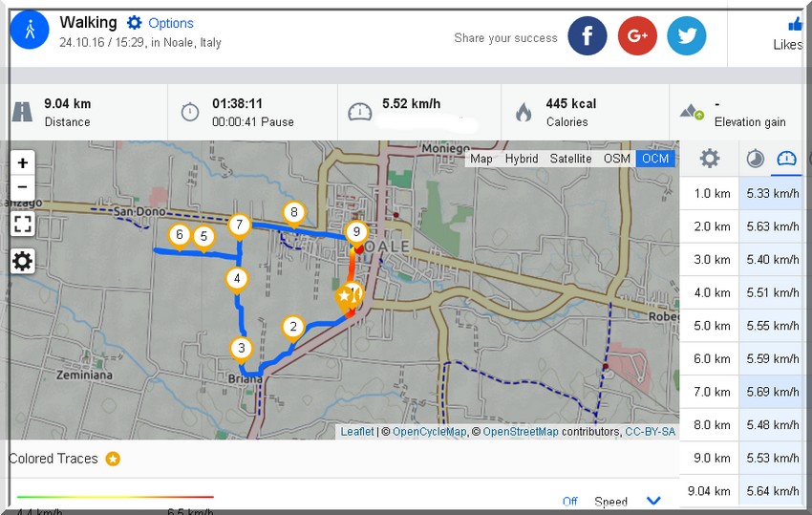Image resolution: width=812 pixels, height=515 pixels.
Task: Select the OCM map layer
Action: click(x=655, y=159)
